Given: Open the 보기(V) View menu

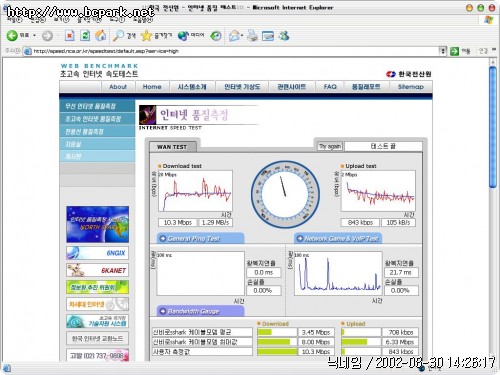Looking at the screenshot, I should (61, 20).
